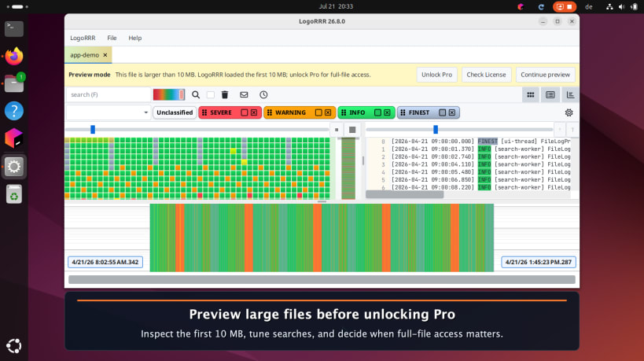Open the LogoRRR menu
Image resolution: width=644 pixels, height=361 pixels.
click(x=83, y=38)
